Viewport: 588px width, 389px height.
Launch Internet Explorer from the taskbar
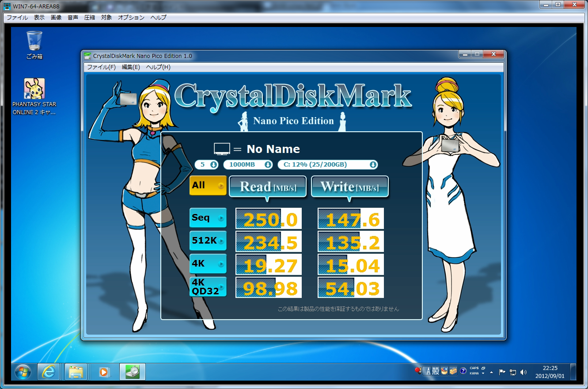(49, 372)
